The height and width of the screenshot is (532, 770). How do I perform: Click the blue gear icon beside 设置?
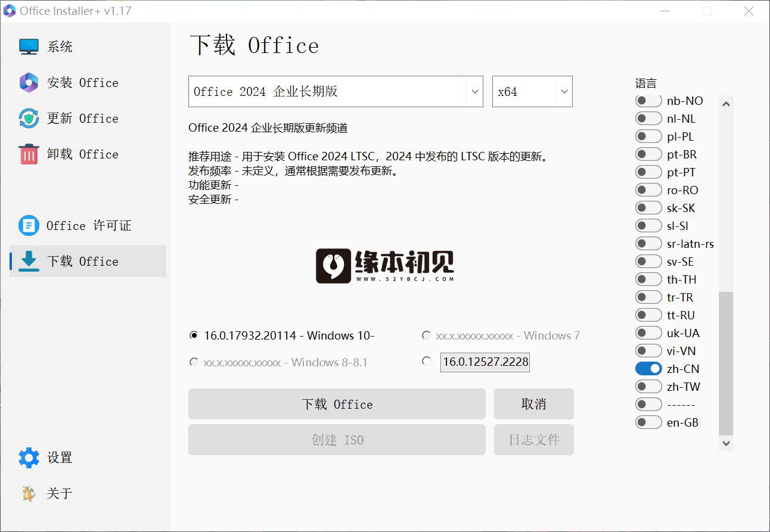click(29, 458)
